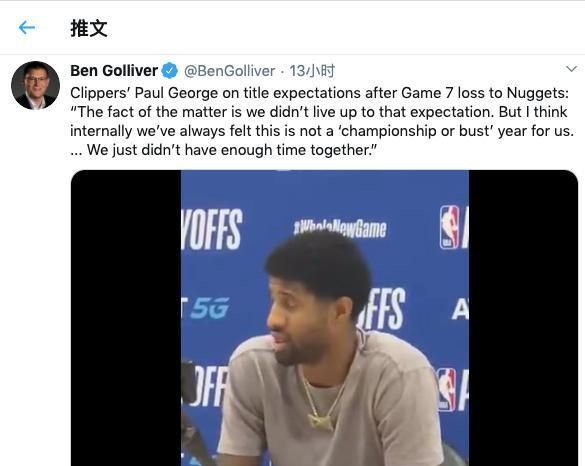The width and height of the screenshot is (585, 466).
Task: Open Ben Golliver's profile picture
Action: [x=35, y=85]
